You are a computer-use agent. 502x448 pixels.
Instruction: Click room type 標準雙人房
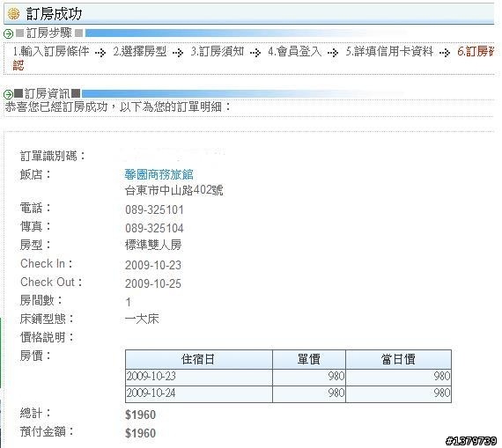click(153, 245)
